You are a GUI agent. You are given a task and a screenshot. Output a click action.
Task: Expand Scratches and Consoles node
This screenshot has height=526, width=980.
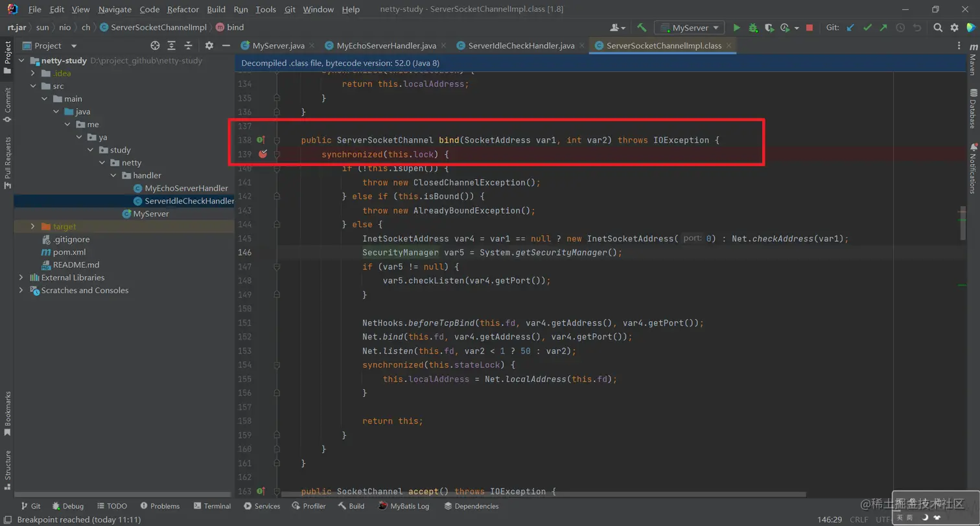tap(21, 291)
